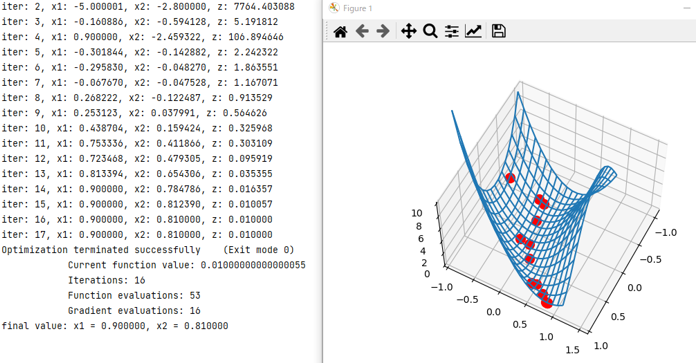Image resolution: width=696 pixels, height=364 pixels.
Task: Click the topmost red dot on the surface
Action: (510, 178)
